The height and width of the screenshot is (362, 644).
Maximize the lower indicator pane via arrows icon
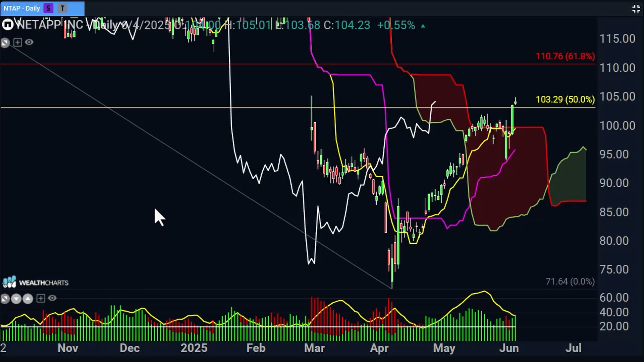(5, 298)
